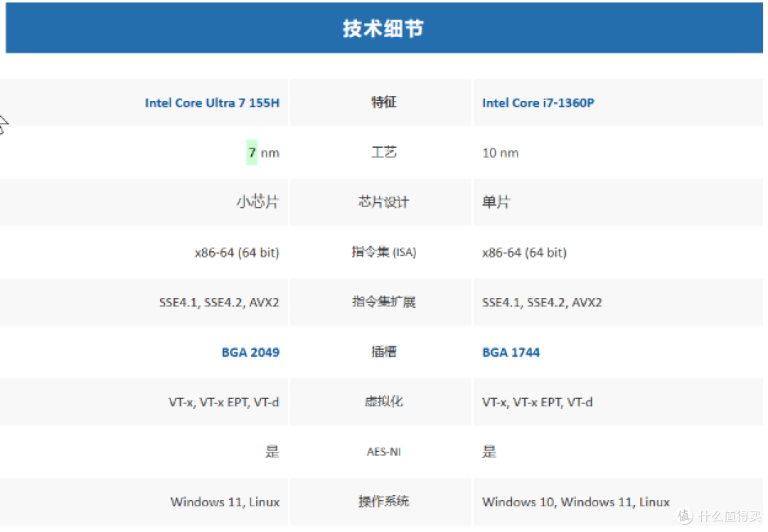Select Windows 11, Linux for Ultra 7 155H
The width and height of the screenshot is (768, 532).
click(x=225, y=502)
